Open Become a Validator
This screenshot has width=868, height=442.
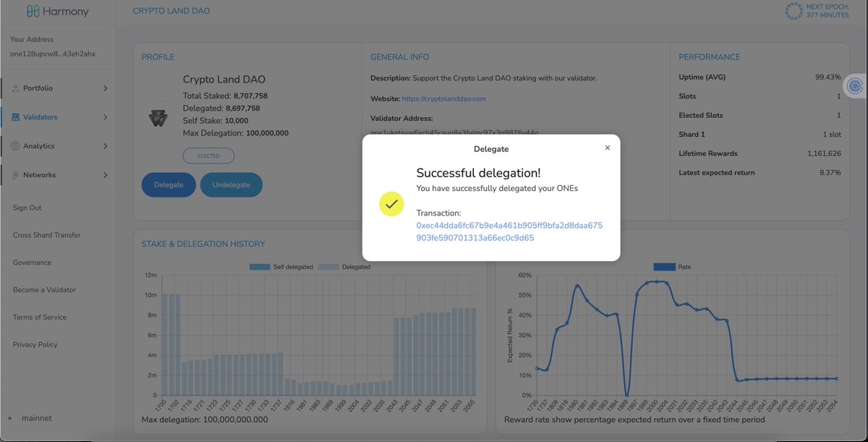point(44,290)
